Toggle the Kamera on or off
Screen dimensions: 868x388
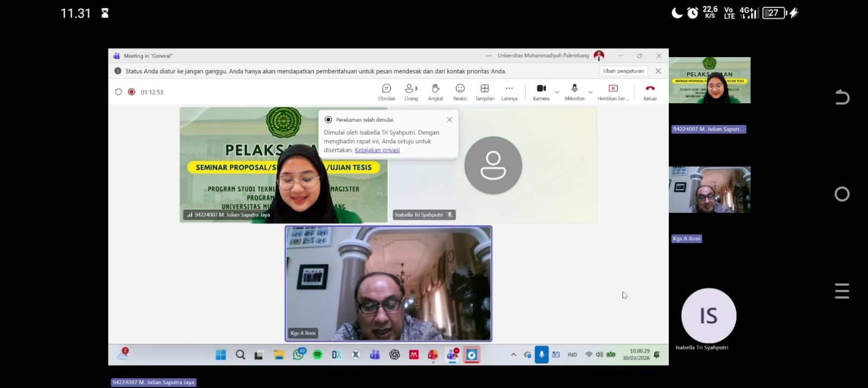point(541,91)
